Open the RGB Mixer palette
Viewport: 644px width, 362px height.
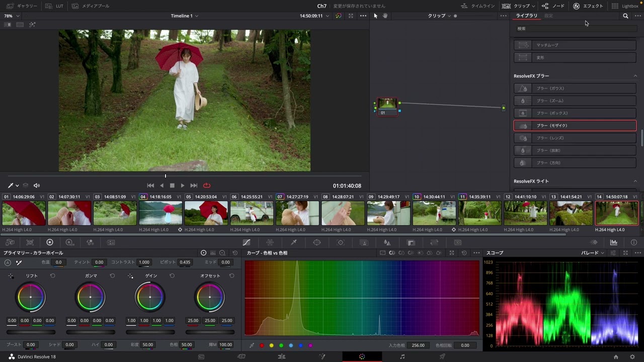(90, 242)
